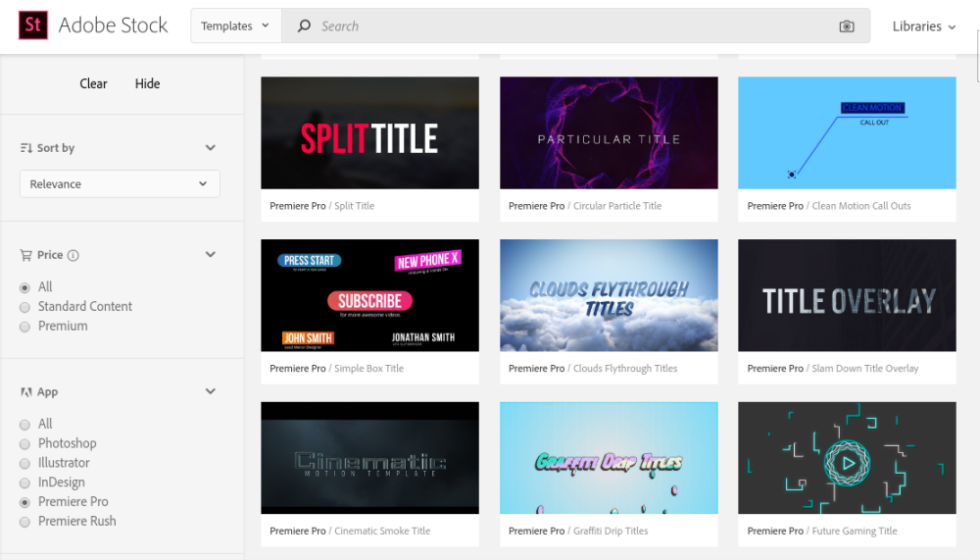Viewport: 980px width, 560px height.
Task: Open the Split Title thumbnail
Action: tap(370, 132)
